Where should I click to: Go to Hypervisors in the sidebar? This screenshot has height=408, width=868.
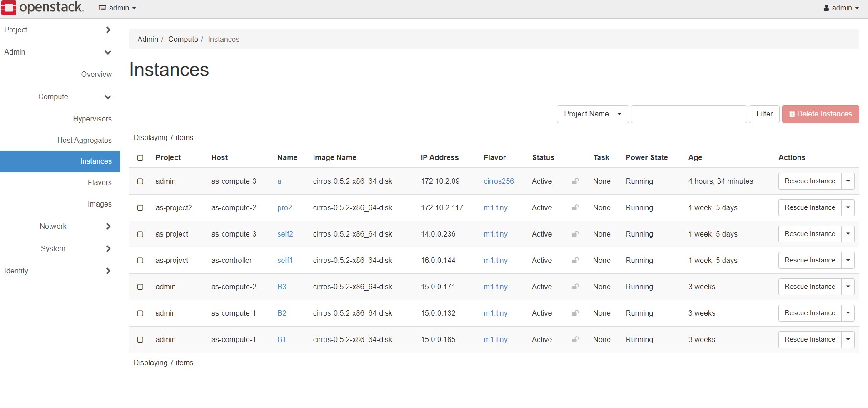coord(92,119)
